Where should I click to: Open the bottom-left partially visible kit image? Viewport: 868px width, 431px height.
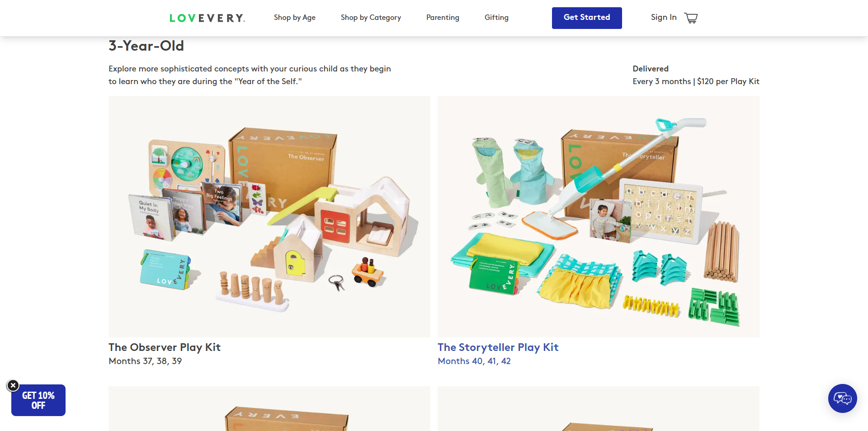269,408
